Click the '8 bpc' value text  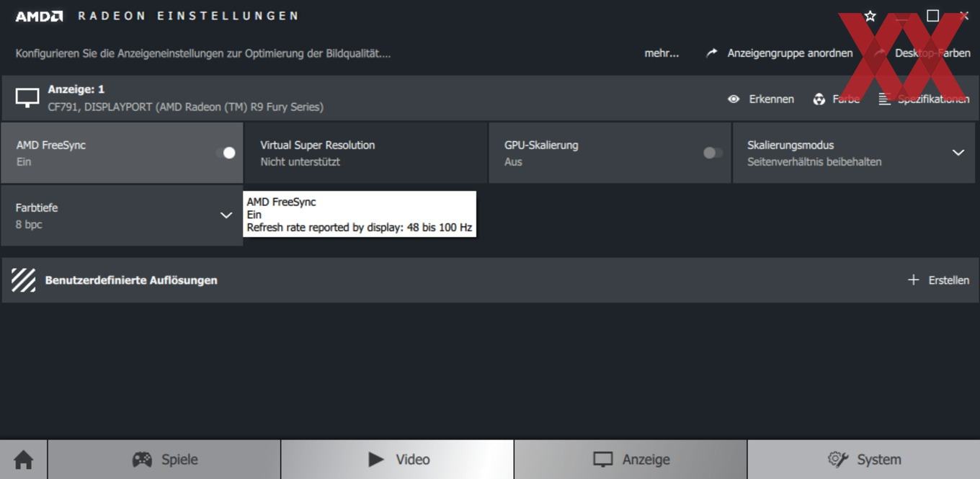[x=29, y=225]
